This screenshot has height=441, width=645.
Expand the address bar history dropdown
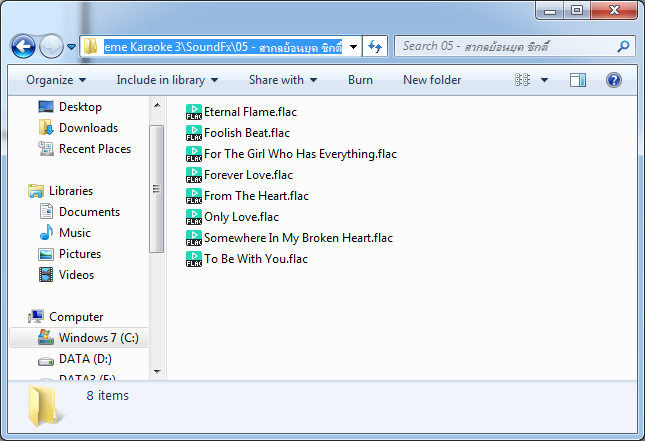(353, 46)
